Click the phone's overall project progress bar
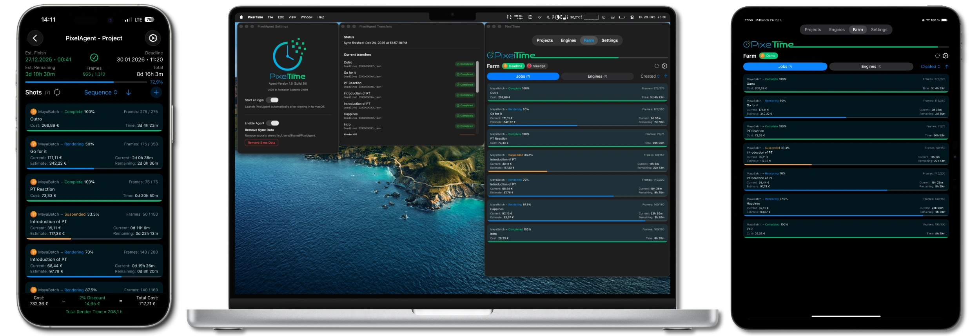The height and width of the screenshot is (336, 980). pos(86,82)
